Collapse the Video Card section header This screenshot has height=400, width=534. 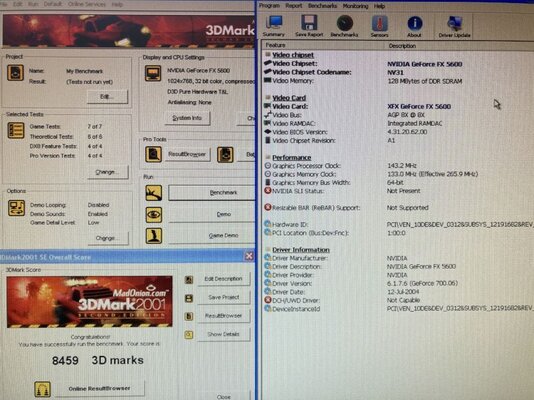click(x=289, y=98)
